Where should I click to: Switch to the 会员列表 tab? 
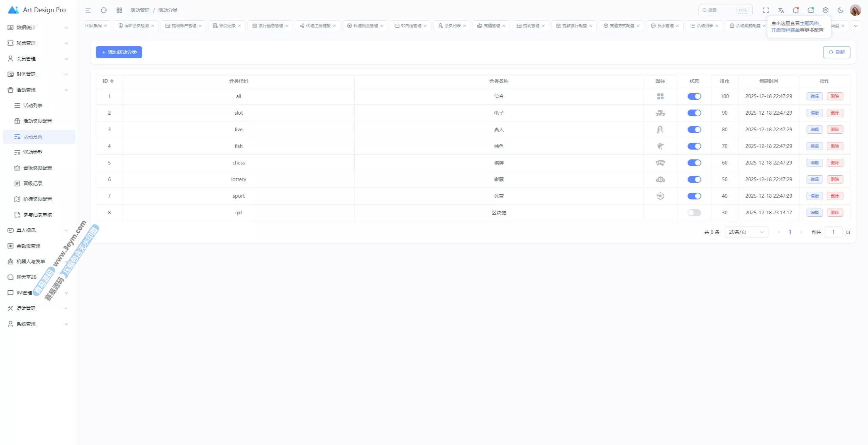452,26
